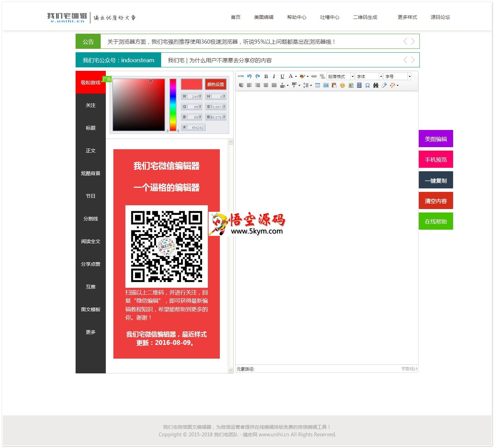Open HTML source view in editor toolbar
494x448 pixels.
pyautogui.click(x=241, y=76)
